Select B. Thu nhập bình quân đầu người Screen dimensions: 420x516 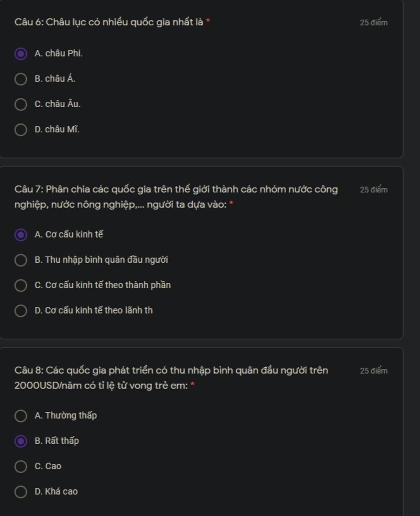[x=21, y=260]
